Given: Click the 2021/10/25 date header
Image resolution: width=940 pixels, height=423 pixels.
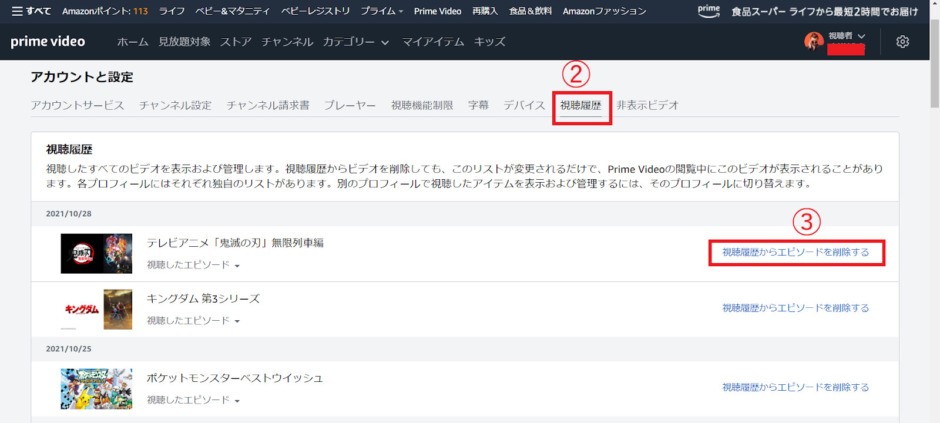Looking at the screenshot, I should tap(68, 348).
